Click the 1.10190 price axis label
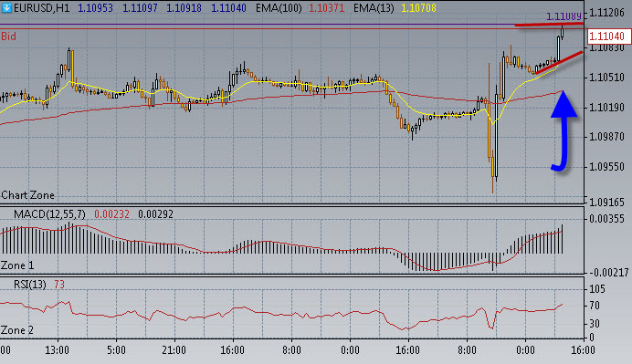 point(606,108)
